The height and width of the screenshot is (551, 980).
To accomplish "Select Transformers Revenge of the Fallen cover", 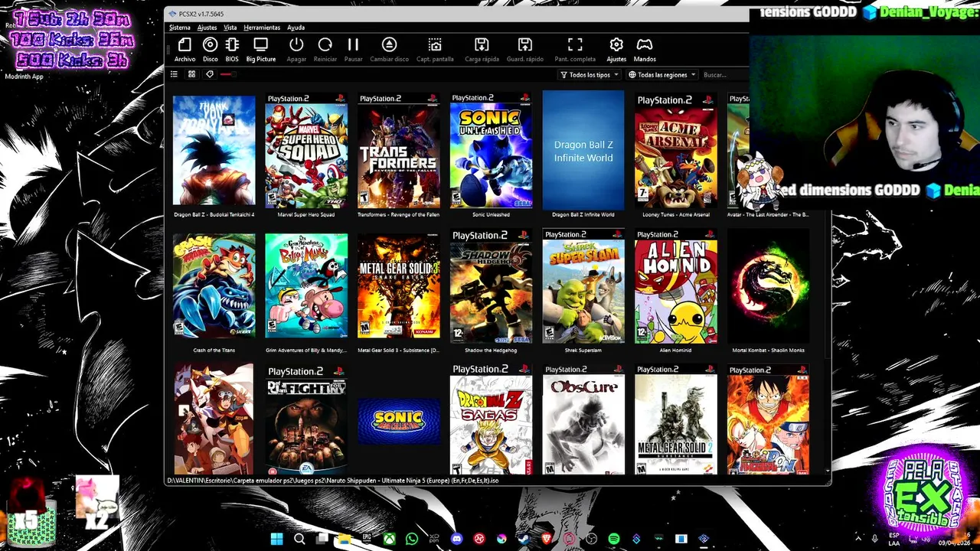I will (x=398, y=150).
